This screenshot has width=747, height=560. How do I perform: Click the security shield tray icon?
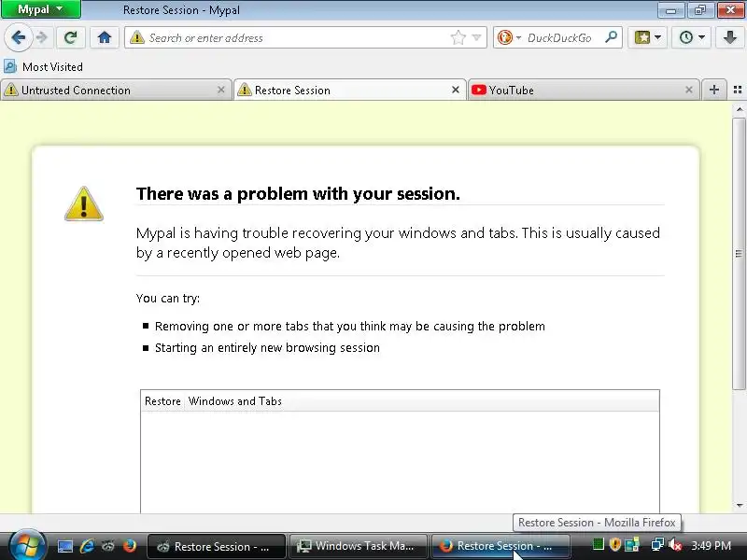coord(614,544)
